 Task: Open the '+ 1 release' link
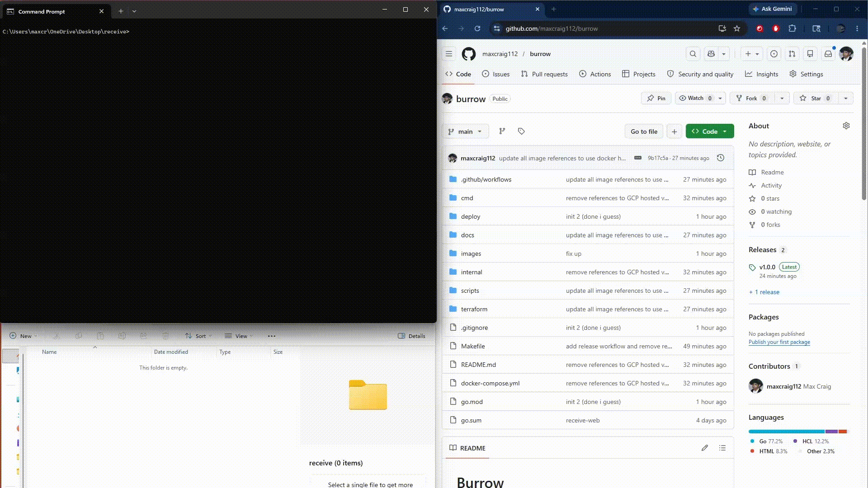click(764, 292)
